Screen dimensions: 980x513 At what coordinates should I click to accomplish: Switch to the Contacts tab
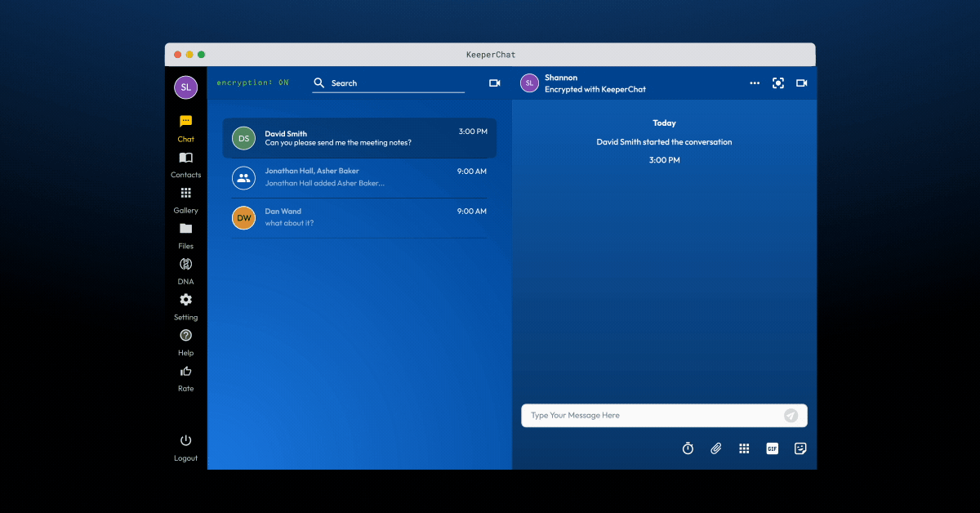[x=185, y=163]
